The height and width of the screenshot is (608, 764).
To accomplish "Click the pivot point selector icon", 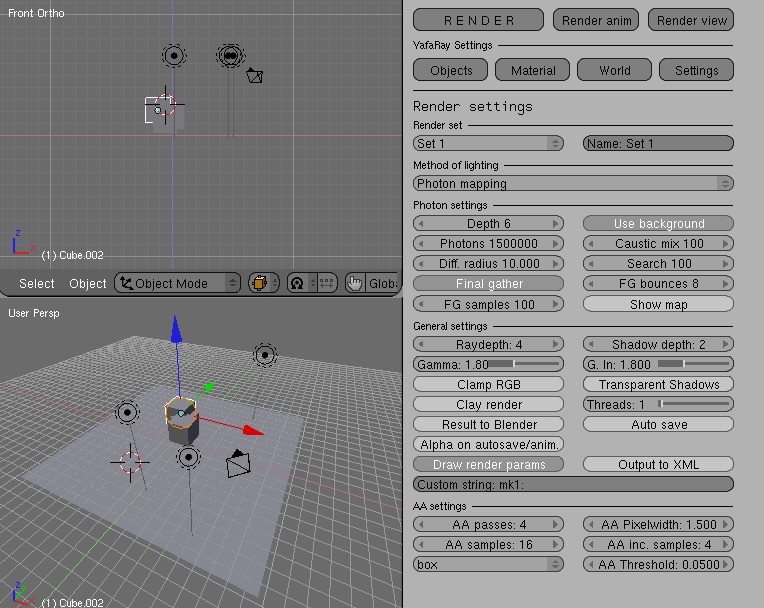I will coord(297,283).
